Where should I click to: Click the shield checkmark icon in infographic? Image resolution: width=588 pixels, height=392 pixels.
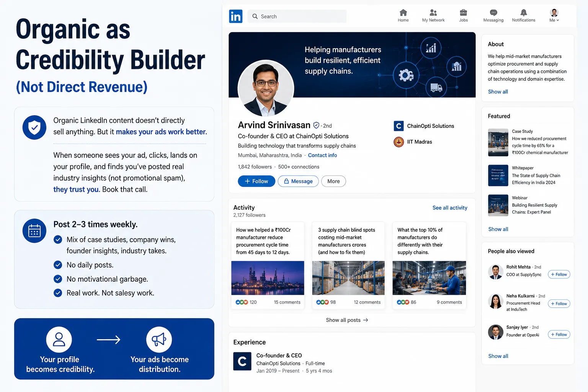(x=34, y=127)
